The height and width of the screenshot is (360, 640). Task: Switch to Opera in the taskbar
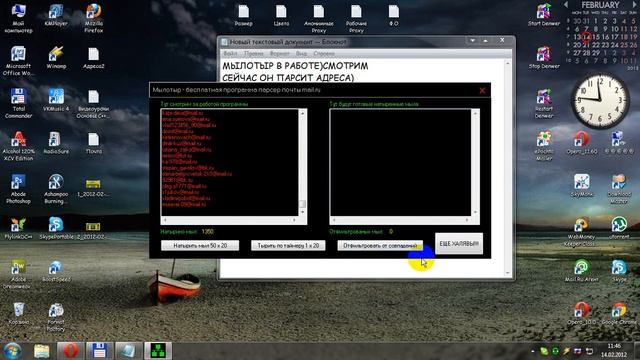(x=71, y=351)
